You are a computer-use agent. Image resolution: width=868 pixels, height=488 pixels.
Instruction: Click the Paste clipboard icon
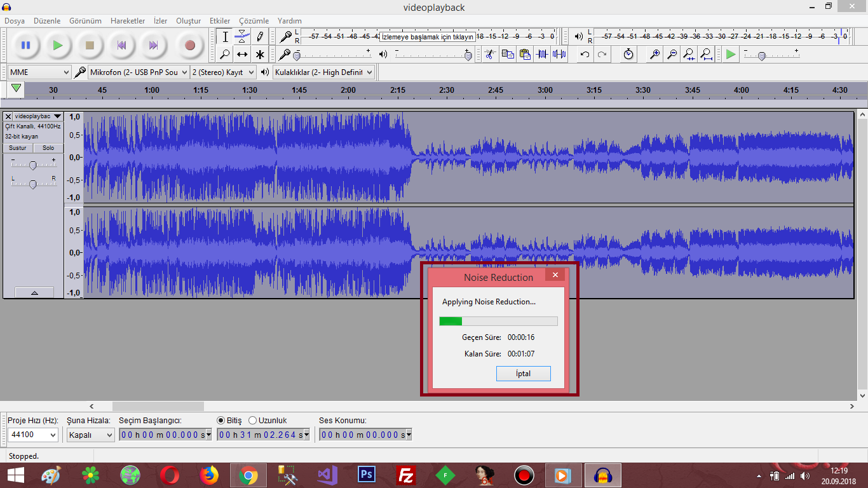(x=524, y=54)
